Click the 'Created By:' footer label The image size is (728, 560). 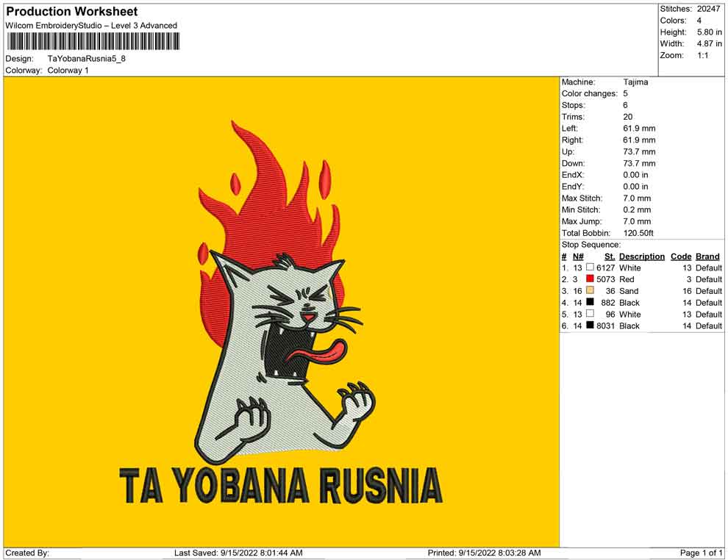click(x=27, y=553)
